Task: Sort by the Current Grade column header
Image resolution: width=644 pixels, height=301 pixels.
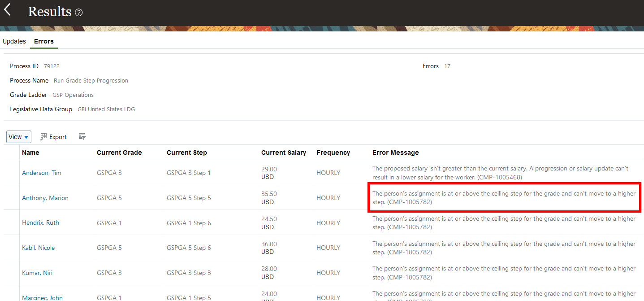Action: coord(119,153)
